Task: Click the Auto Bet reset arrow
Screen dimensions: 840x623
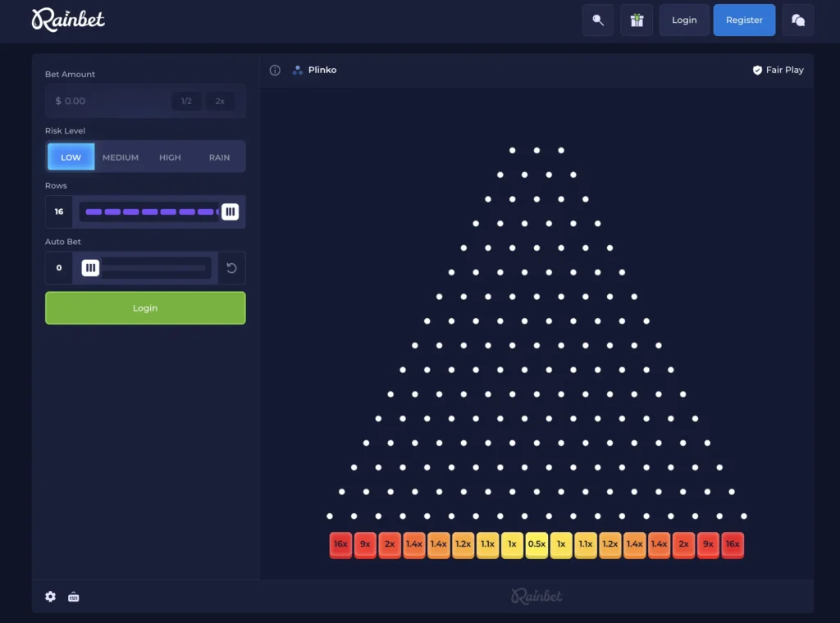Action: pos(231,267)
